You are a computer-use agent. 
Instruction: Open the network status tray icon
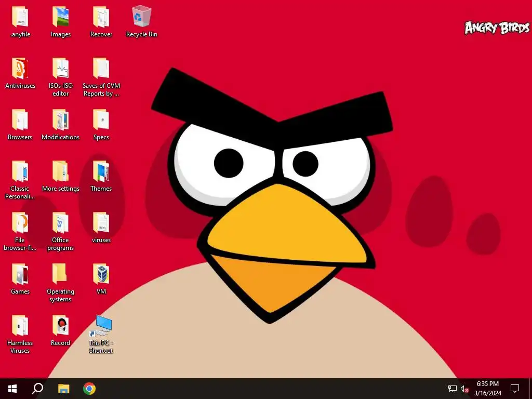[453, 389]
